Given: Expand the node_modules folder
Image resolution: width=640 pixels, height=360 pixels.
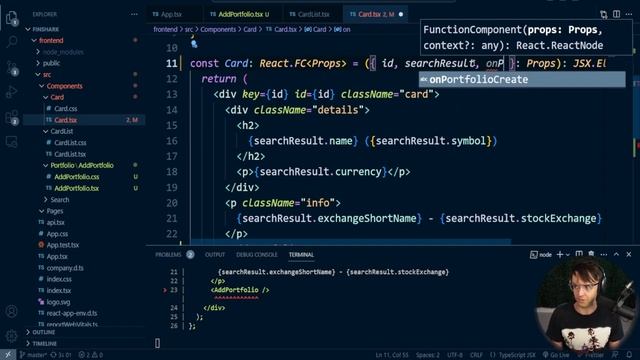Looking at the screenshot, I should coord(38,52).
